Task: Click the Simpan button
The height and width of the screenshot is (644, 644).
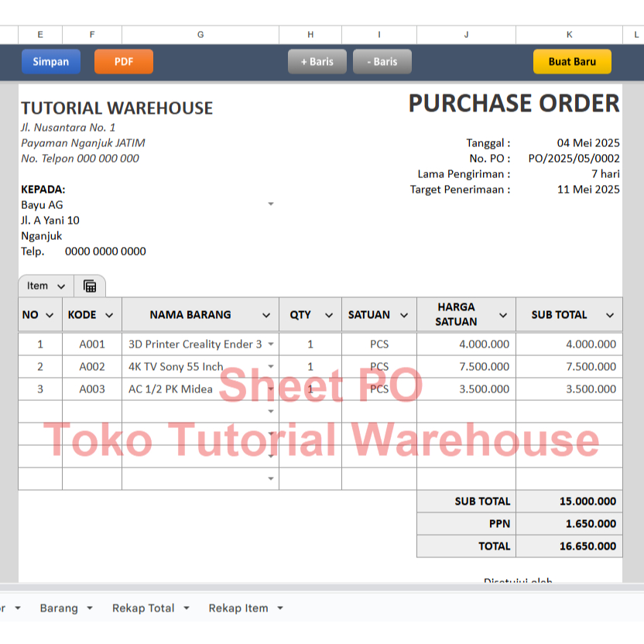Action: (50, 61)
